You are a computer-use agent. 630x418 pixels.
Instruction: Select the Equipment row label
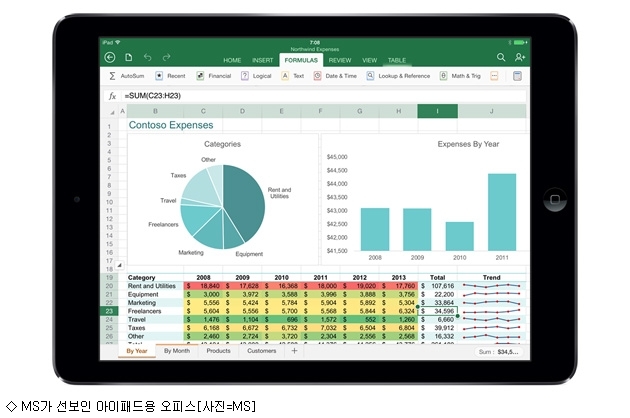click(143, 294)
